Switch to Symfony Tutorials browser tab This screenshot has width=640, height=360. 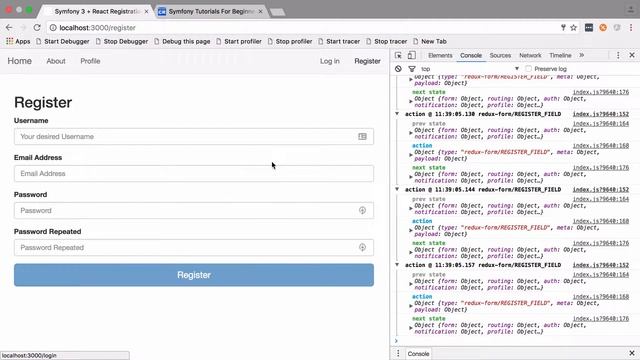(211, 11)
